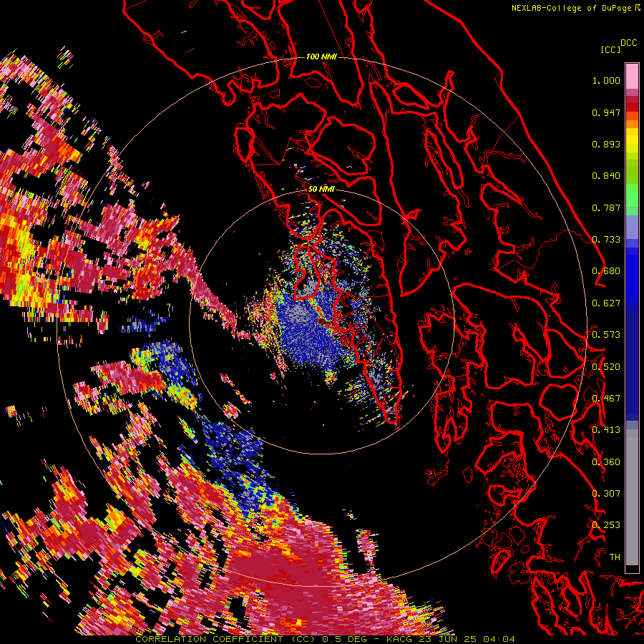Select the 100 NMI range ring label

pos(321,57)
